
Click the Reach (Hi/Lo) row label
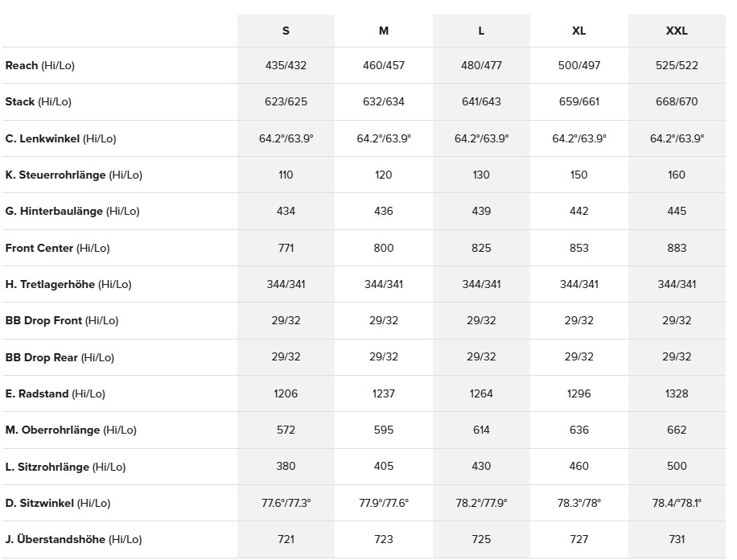tap(40, 65)
